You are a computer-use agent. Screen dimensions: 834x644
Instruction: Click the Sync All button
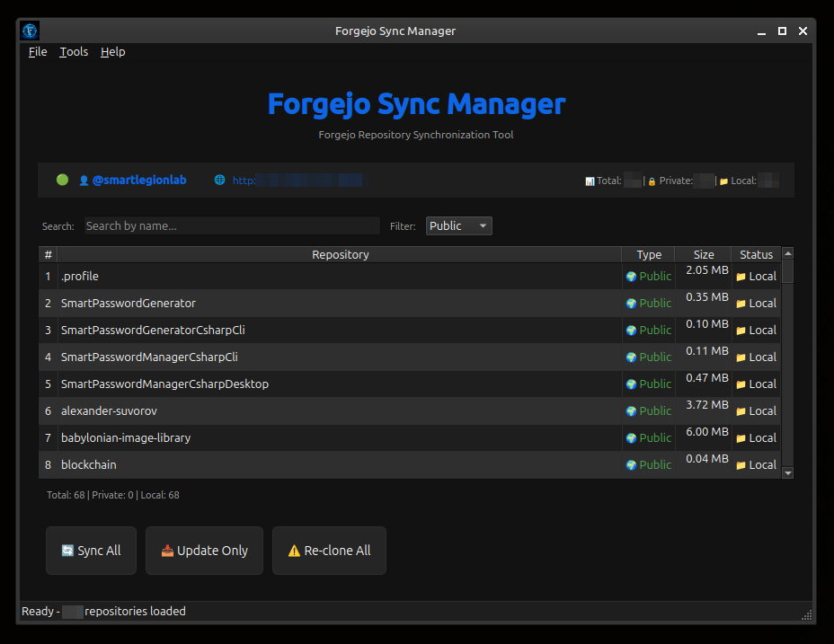click(x=91, y=551)
